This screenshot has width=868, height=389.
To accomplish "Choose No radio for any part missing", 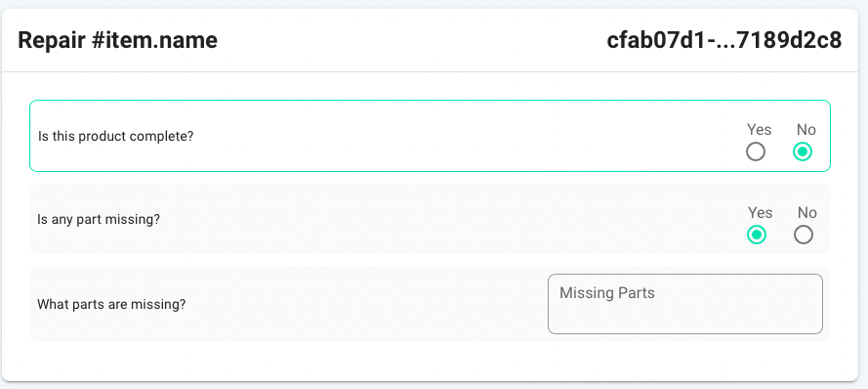I will tap(804, 235).
